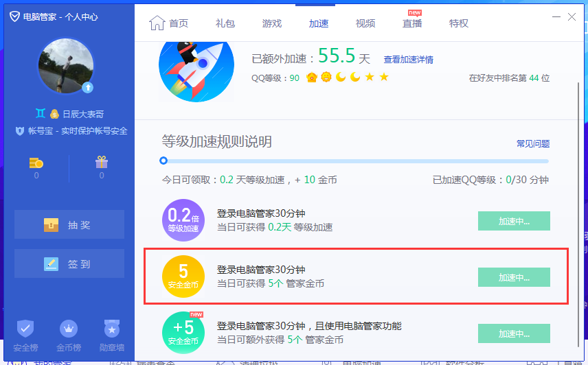The width and height of the screenshot is (588, 365).
Task: Click the acceleration progress bar handle
Action: point(163,161)
